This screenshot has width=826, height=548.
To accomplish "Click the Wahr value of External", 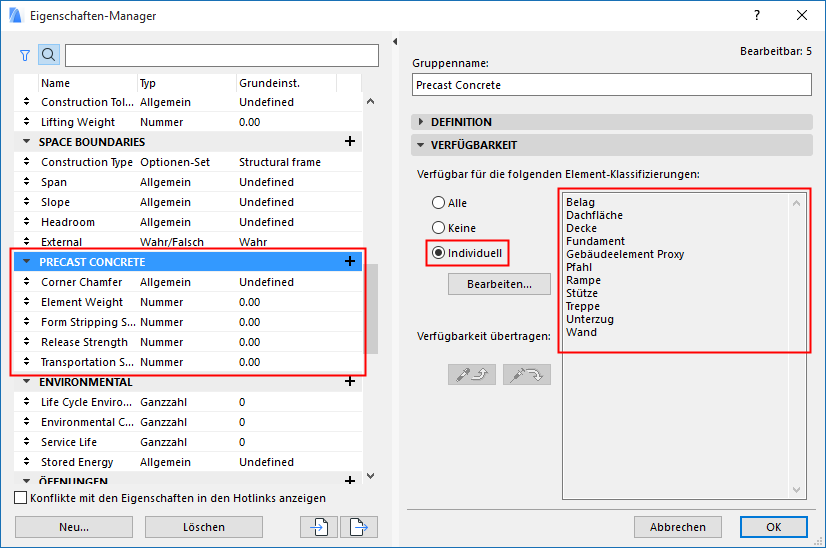I will click(253, 242).
